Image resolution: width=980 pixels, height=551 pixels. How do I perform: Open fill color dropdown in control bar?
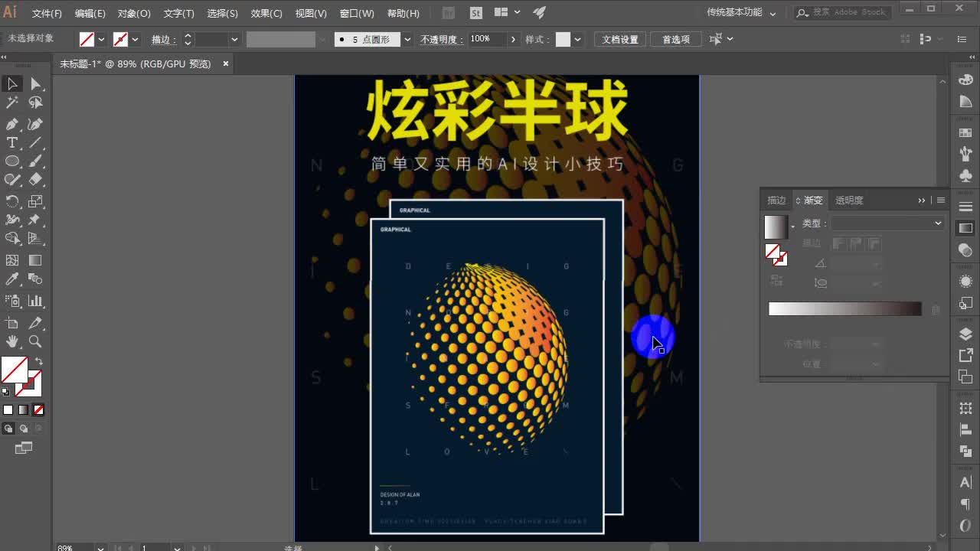102,39
